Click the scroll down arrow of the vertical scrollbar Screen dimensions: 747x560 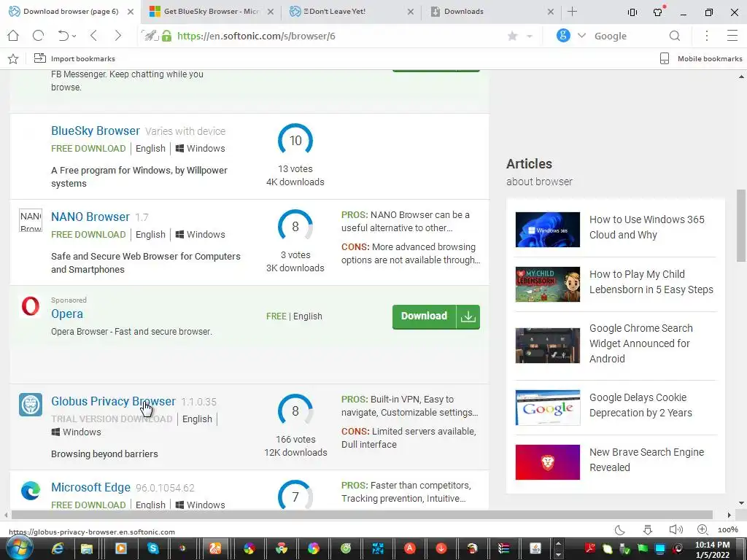(x=741, y=503)
